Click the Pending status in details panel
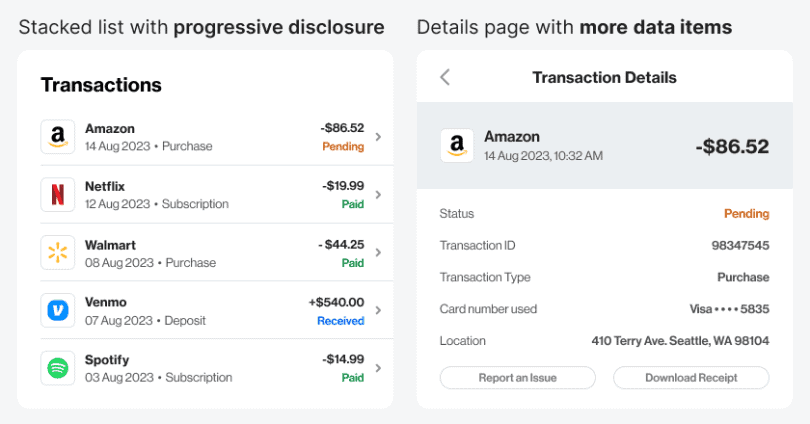810x424 pixels. point(746,214)
